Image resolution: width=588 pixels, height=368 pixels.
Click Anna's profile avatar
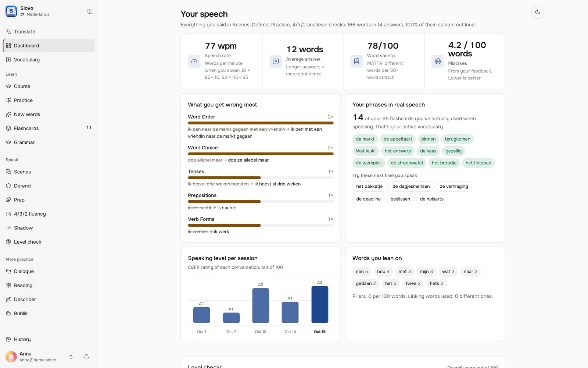click(11, 357)
